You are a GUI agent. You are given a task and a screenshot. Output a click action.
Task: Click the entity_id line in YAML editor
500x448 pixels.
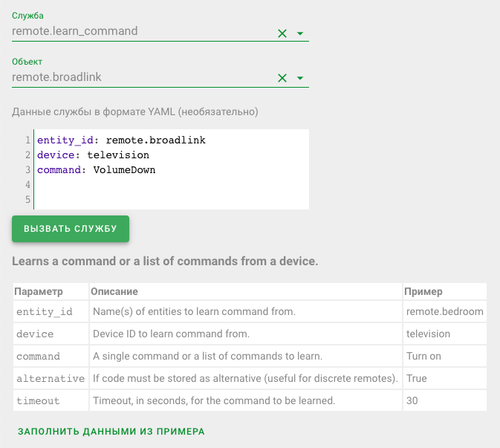121,140
